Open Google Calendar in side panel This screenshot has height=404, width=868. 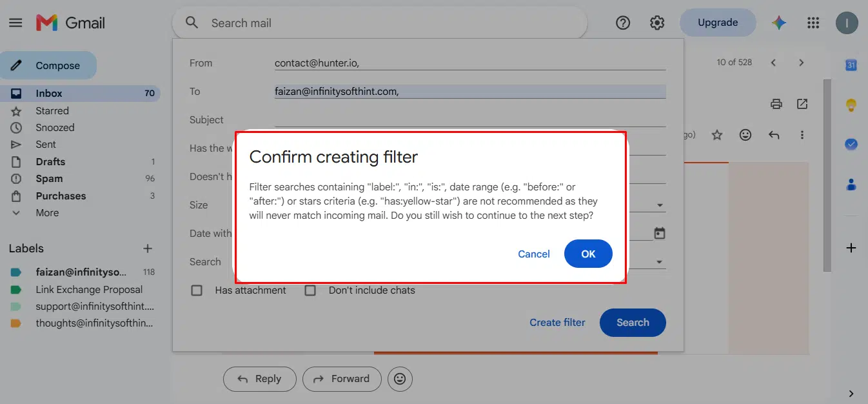pyautogui.click(x=851, y=65)
